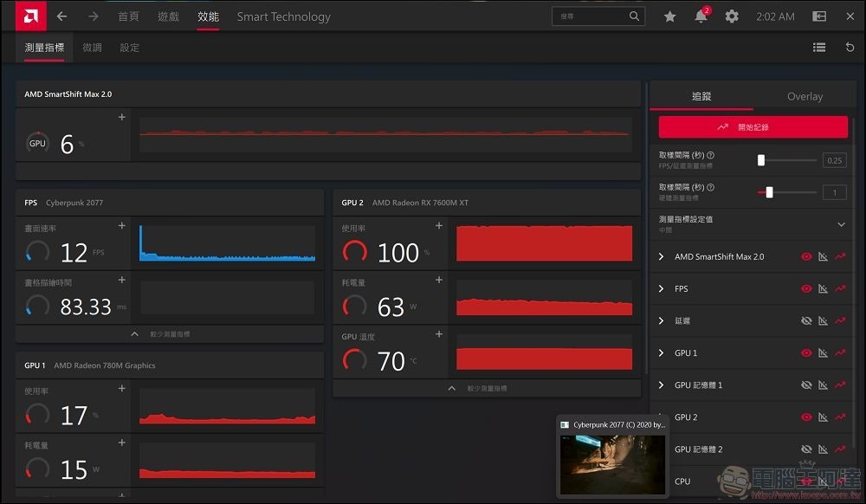Open notifications bell icon
The width and height of the screenshot is (866, 504).
701,16
